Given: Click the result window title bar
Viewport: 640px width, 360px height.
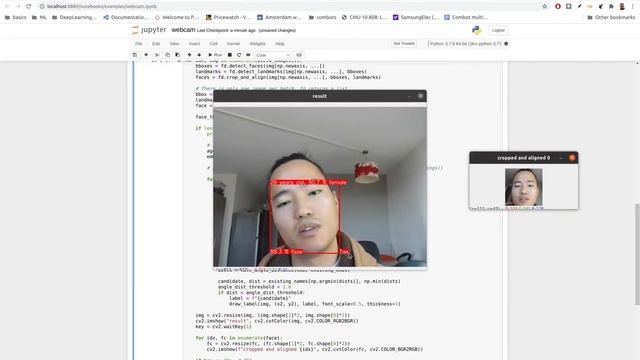Looking at the screenshot, I should [320, 96].
